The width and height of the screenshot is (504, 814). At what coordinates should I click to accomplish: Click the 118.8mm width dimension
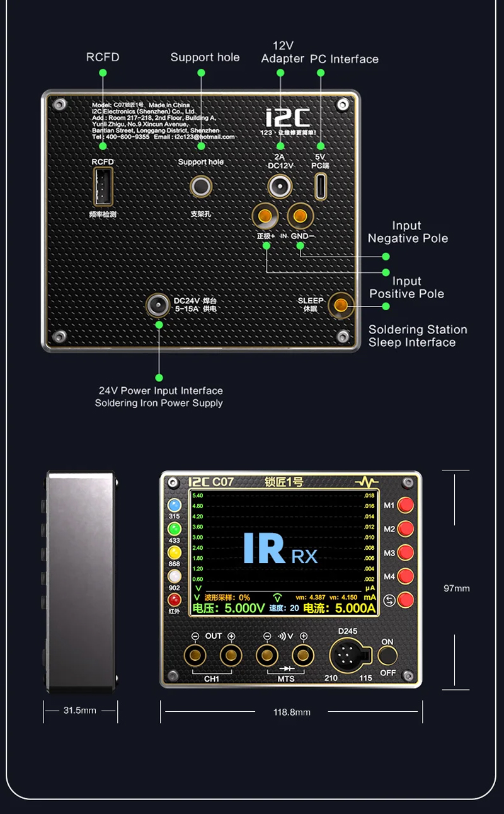292,712
